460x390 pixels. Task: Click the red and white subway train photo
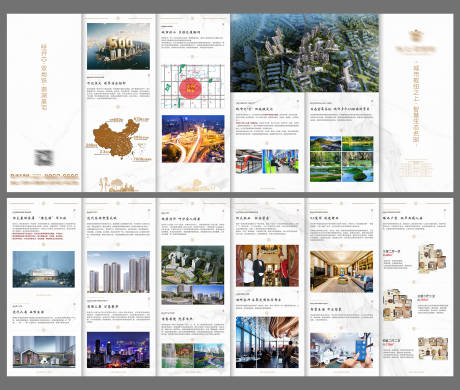249,161
